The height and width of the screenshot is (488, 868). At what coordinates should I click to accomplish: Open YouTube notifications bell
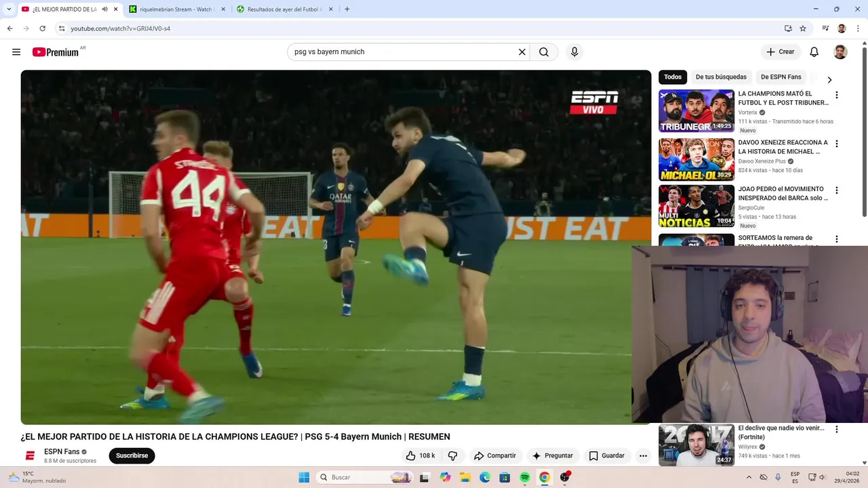pyautogui.click(x=814, y=52)
